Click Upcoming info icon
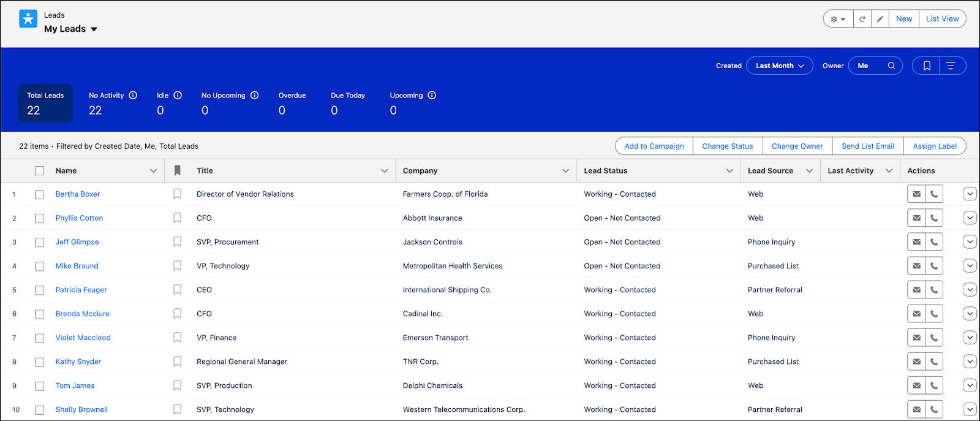This screenshot has height=421, width=980. coord(432,95)
